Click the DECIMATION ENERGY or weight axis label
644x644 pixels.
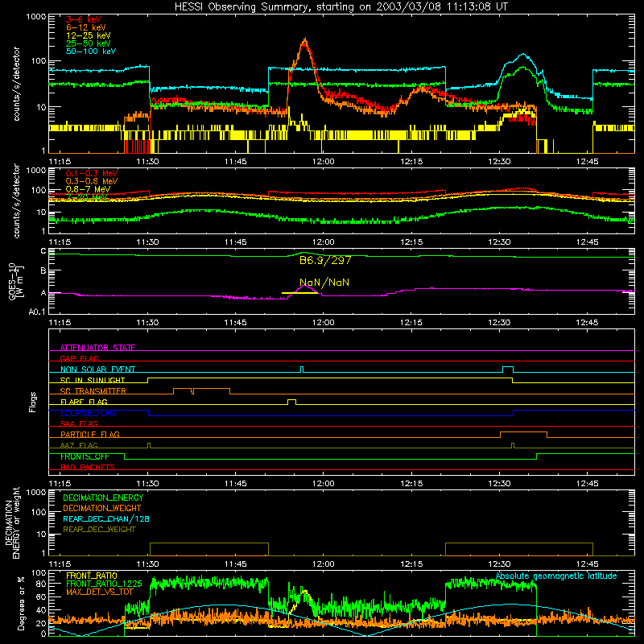point(12,522)
